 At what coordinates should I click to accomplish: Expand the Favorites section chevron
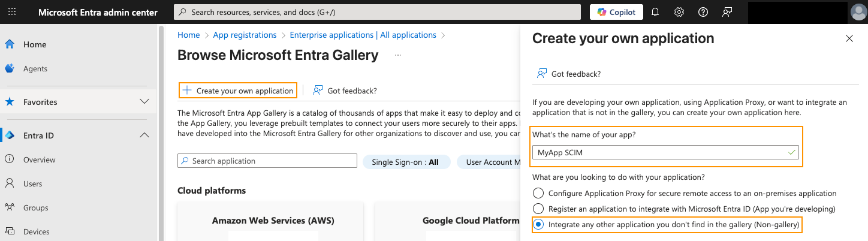144,102
